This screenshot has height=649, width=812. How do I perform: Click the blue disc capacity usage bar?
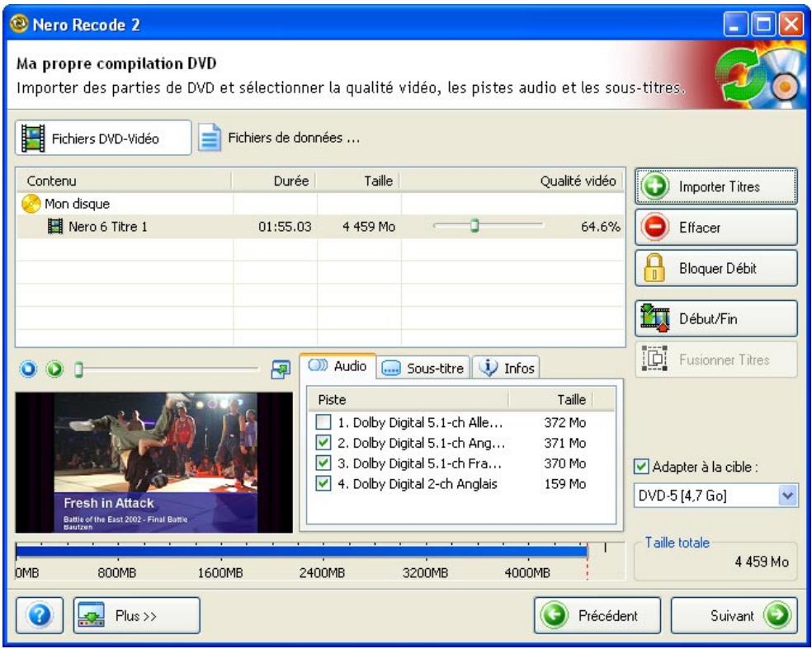point(301,552)
